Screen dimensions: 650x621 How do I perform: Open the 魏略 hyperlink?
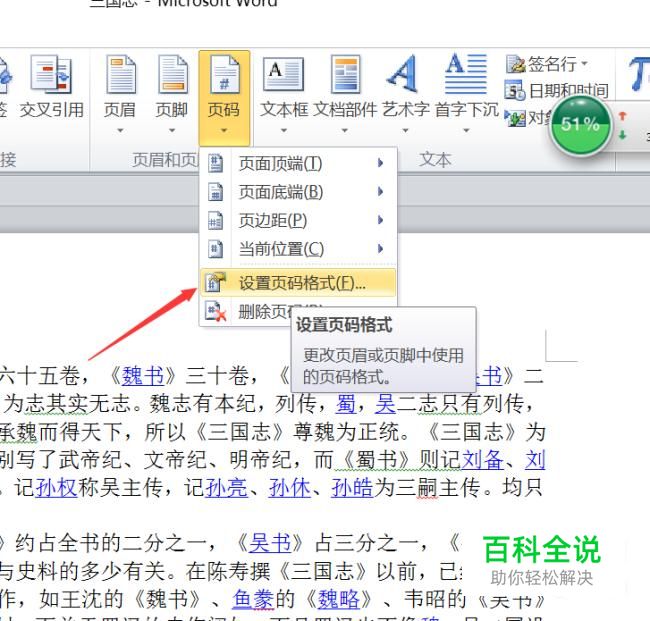339,599
